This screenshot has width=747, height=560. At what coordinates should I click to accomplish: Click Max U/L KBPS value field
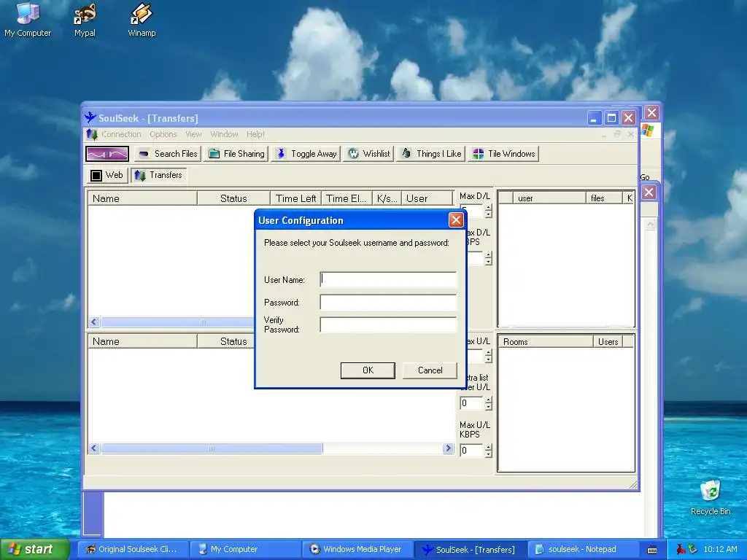coord(472,451)
